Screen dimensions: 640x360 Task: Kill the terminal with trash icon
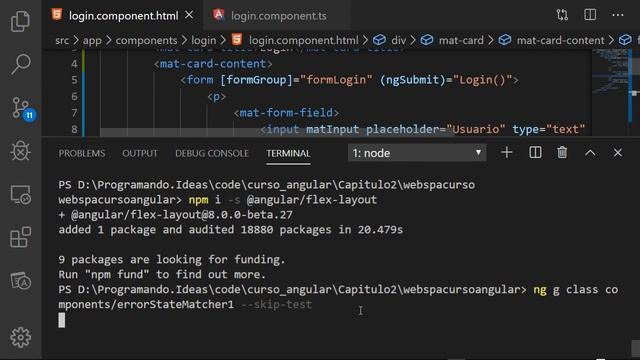click(562, 153)
